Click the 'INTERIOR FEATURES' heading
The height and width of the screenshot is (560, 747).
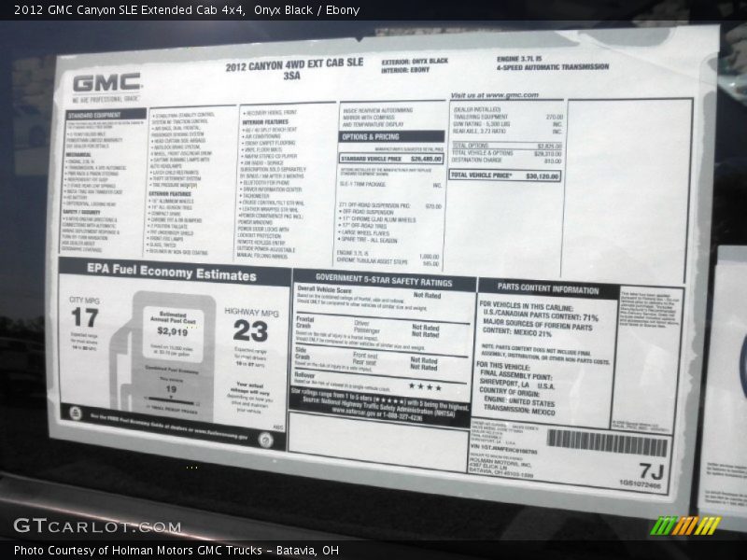(x=265, y=122)
